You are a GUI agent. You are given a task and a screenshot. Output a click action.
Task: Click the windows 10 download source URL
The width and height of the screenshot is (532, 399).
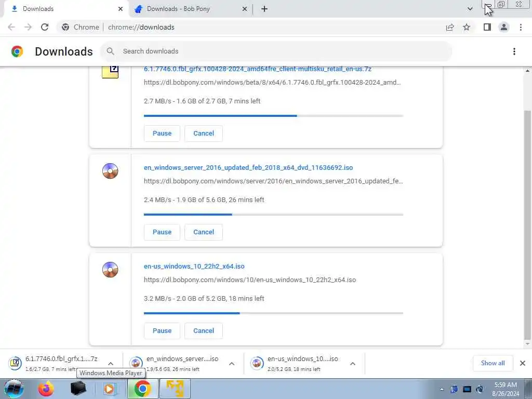250,280
